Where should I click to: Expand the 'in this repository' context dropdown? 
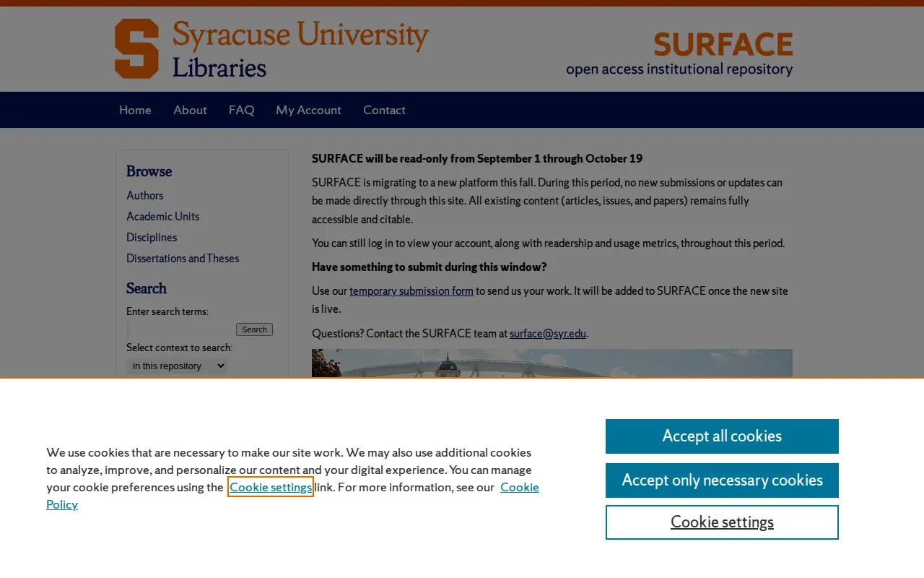[177, 366]
